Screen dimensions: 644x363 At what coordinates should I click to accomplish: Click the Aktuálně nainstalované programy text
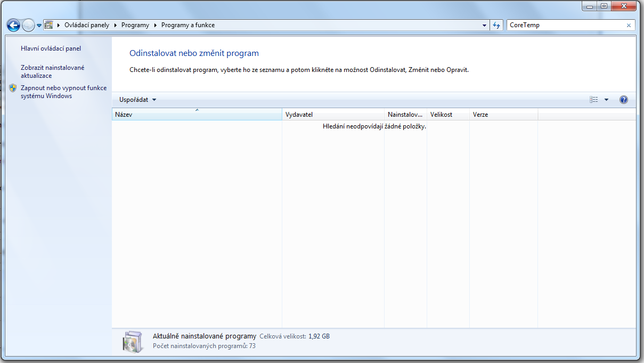205,336
